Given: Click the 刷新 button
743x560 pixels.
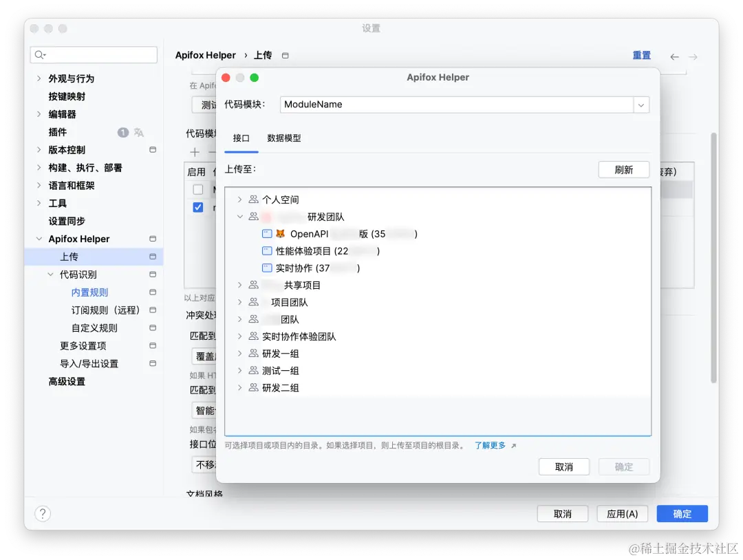Looking at the screenshot, I should pyautogui.click(x=623, y=169).
